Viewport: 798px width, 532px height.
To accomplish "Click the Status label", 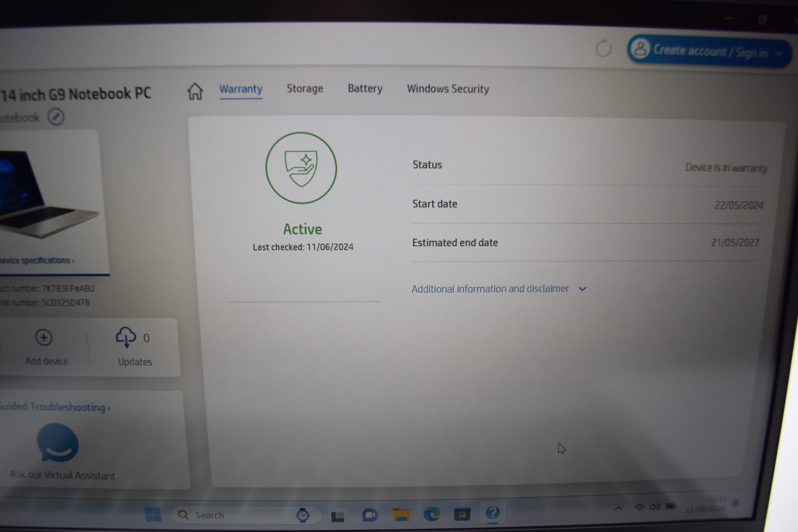I will pyautogui.click(x=427, y=165).
